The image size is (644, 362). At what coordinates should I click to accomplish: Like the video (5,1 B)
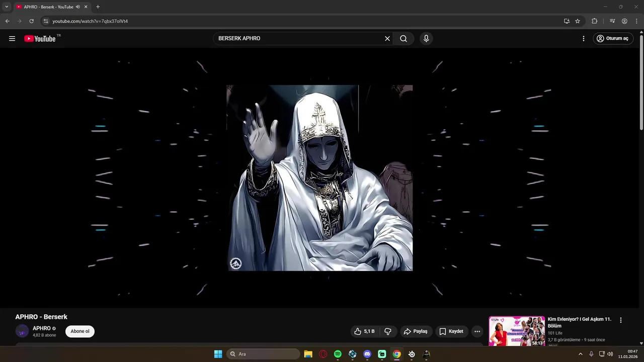[364, 331]
